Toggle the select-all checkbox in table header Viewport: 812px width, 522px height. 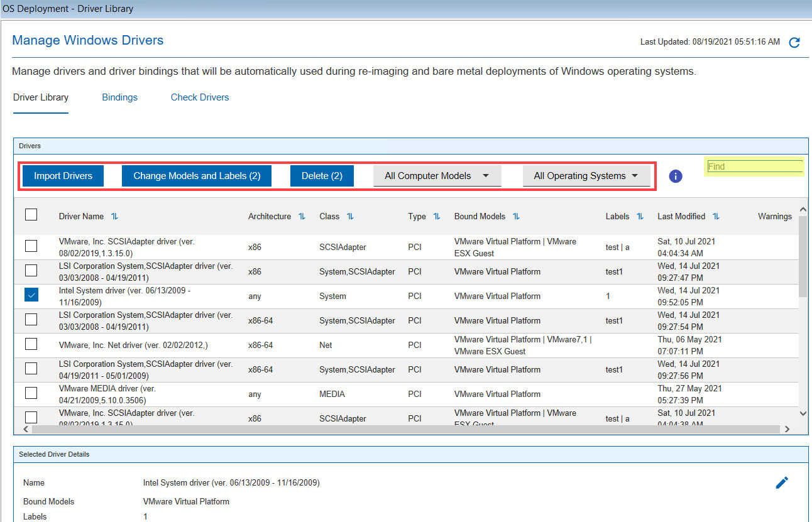31,215
